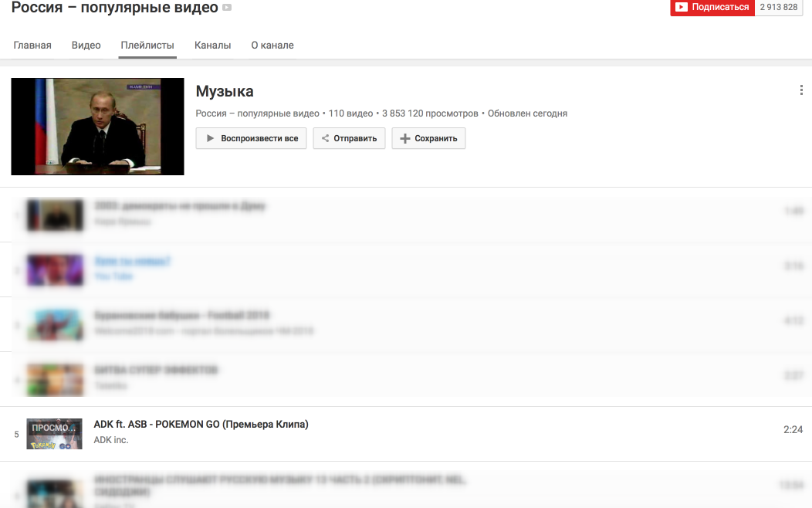Image resolution: width=812 pixels, height=508 pixels.
Task: Click the Россия – популярные видео channel heading
Action: point(114,7)
